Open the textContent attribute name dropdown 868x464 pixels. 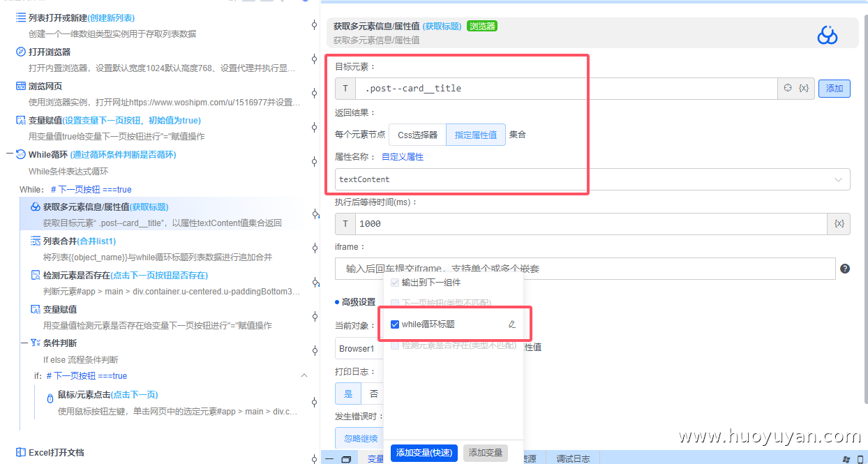592,179
